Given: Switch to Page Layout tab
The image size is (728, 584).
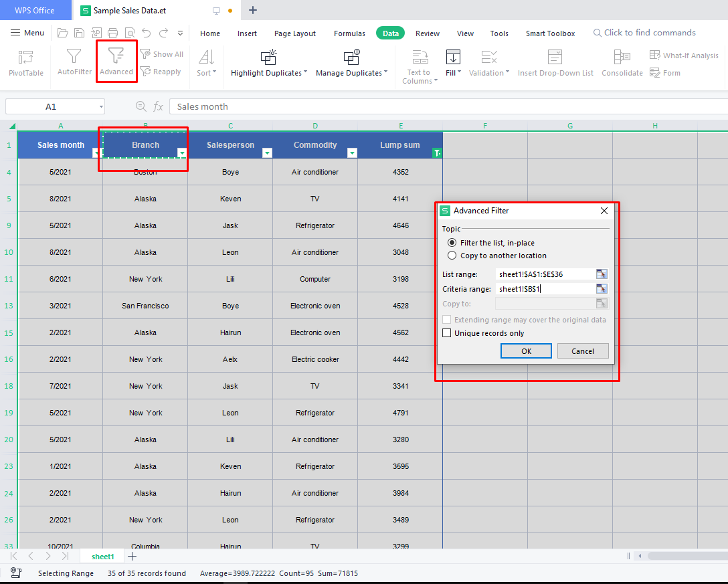Looking at the screenshot, I should point(295,33).
